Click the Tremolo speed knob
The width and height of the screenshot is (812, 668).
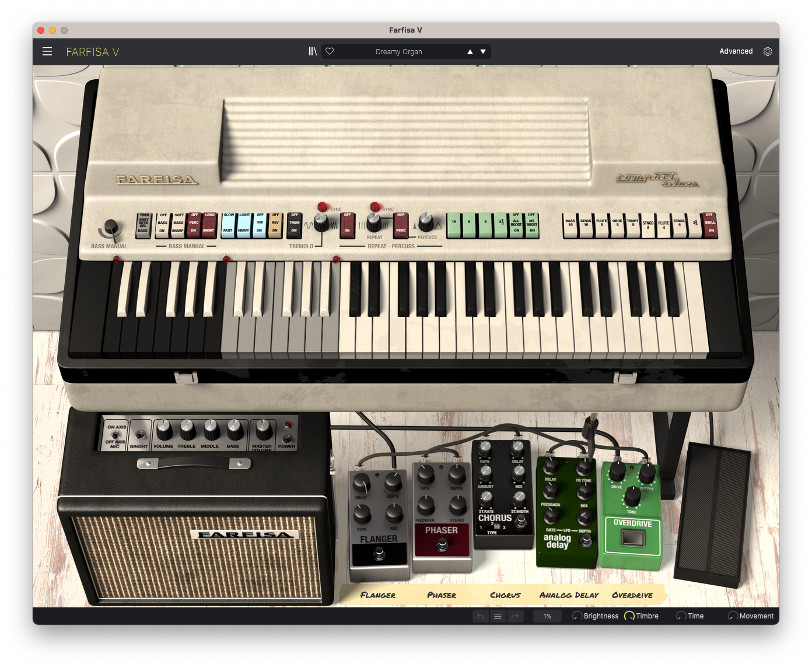321,222
